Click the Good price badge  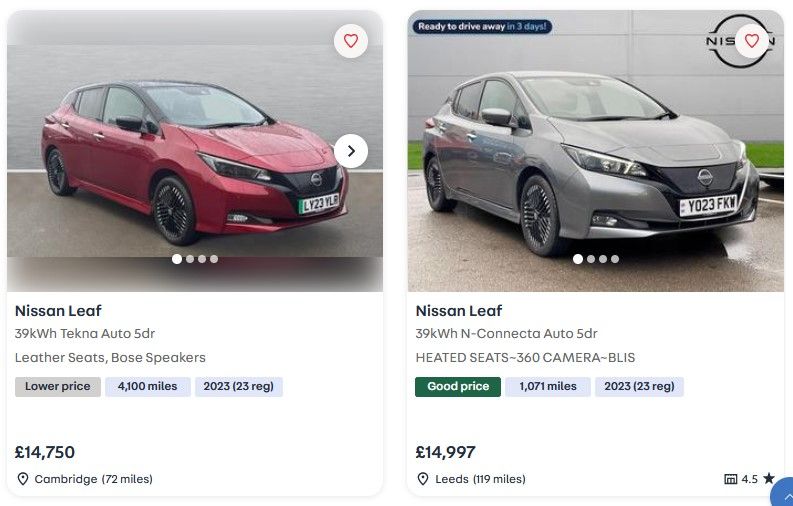458,387
